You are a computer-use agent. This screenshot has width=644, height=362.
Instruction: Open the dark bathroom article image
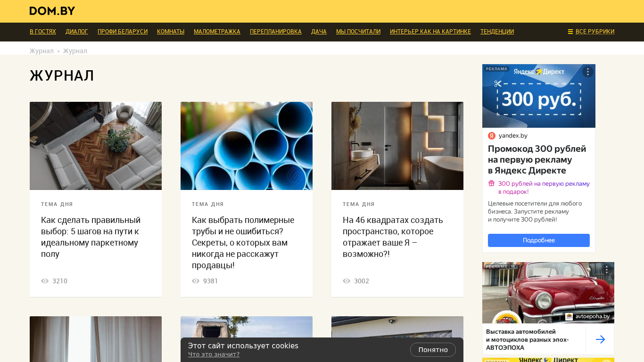(x=397, y=146)
